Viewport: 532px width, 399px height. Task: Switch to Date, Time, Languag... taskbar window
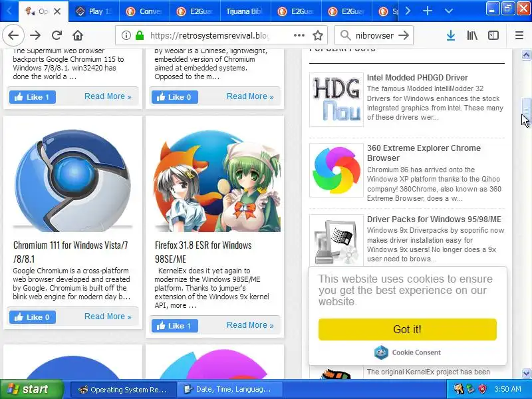pyautogui.click(x=229, y=390)
